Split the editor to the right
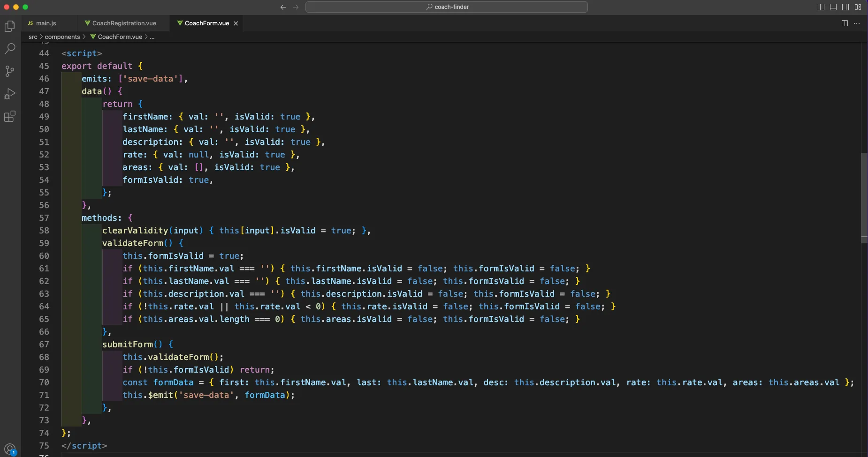The width and height of the screenshot is (868, 457). click(x=845, y=23)
